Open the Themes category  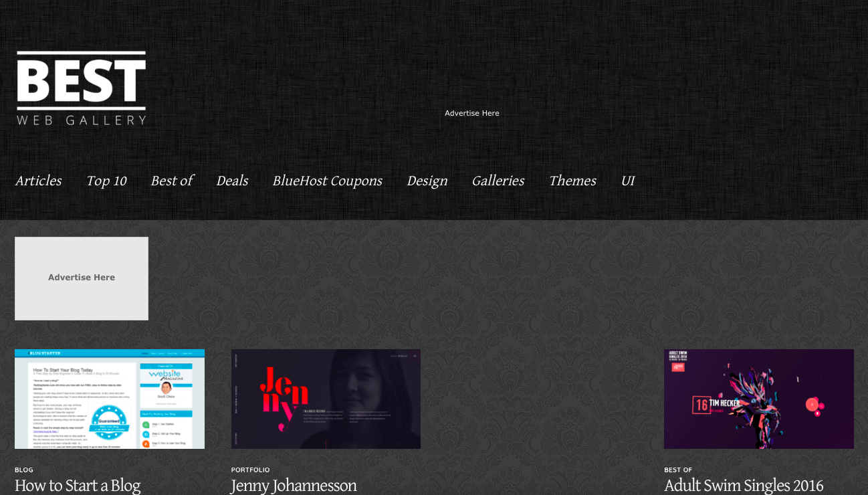pyautogui.click(x=572, y=181)
